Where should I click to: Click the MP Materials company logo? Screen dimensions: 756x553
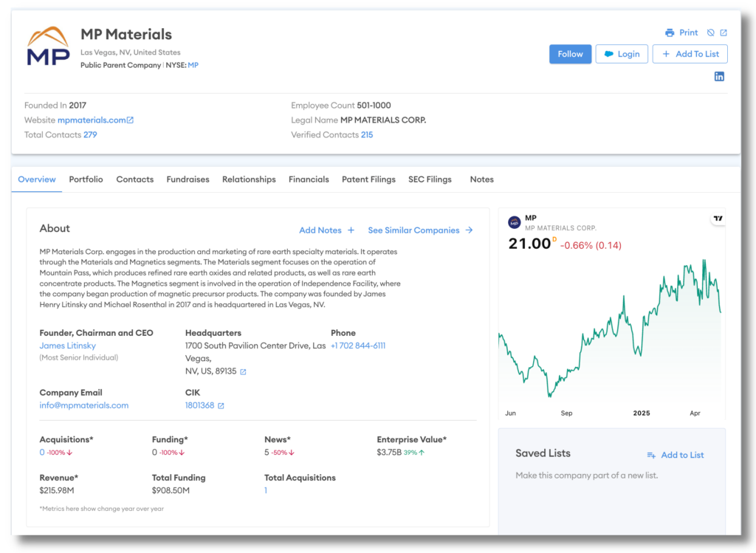point(48,47)
